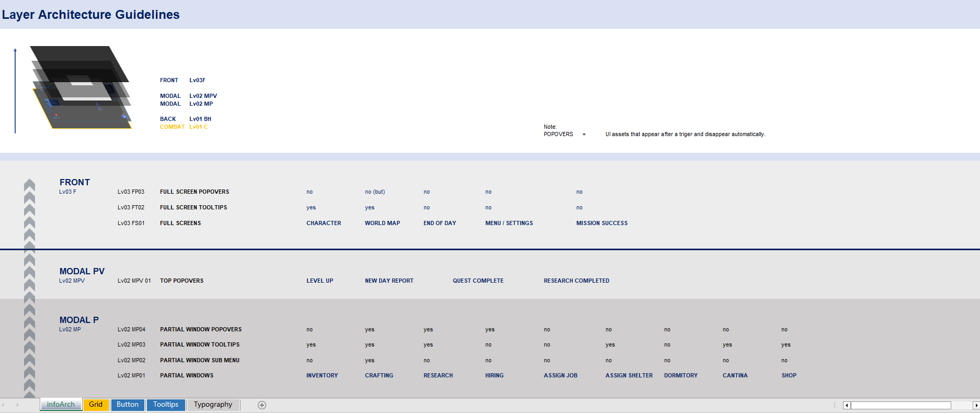Switch to the Tooltips sheet tab

166,405
